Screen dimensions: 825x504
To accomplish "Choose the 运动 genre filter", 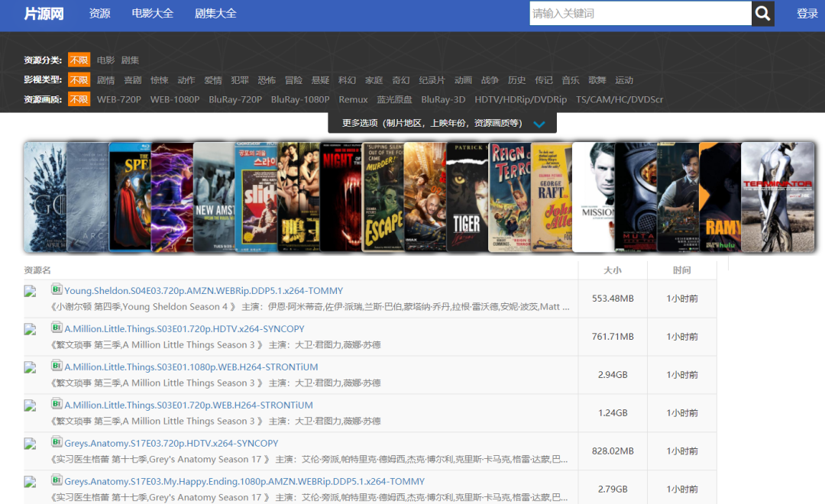I will 624,80.
